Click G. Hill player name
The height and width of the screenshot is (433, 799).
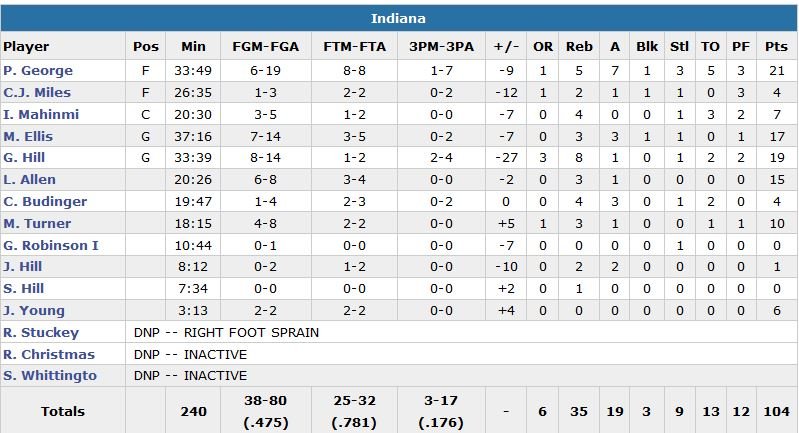24,158
